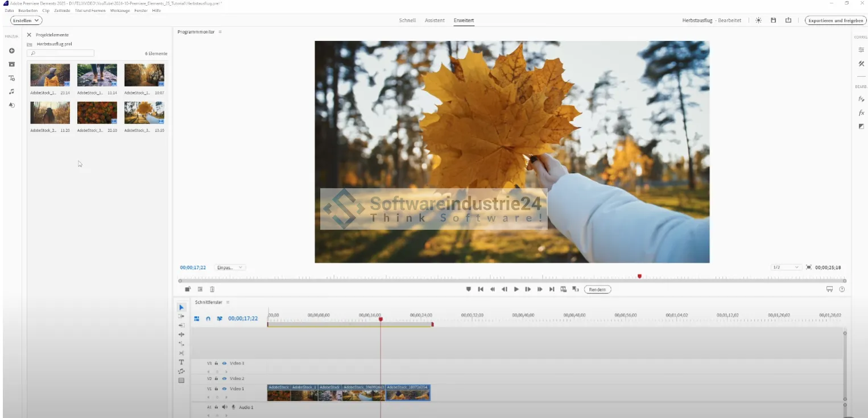Switch to the Schnell tab

coord(407,20)
